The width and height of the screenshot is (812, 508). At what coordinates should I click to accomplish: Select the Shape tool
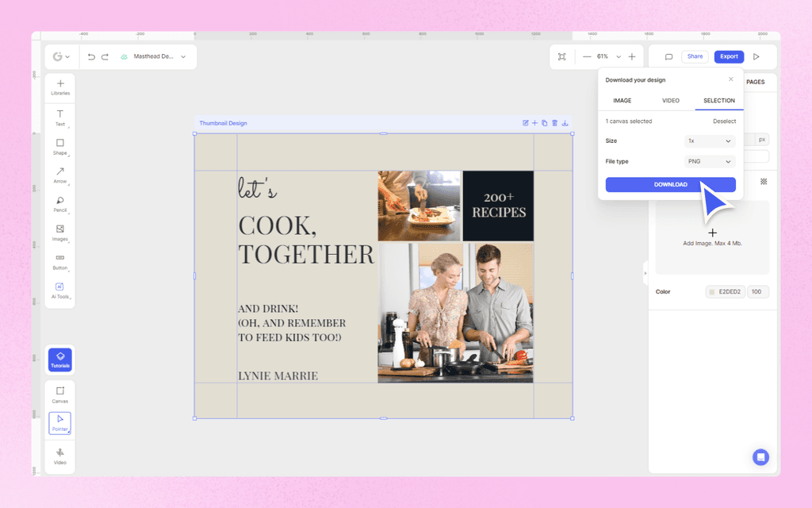click(x=60, y=147)
